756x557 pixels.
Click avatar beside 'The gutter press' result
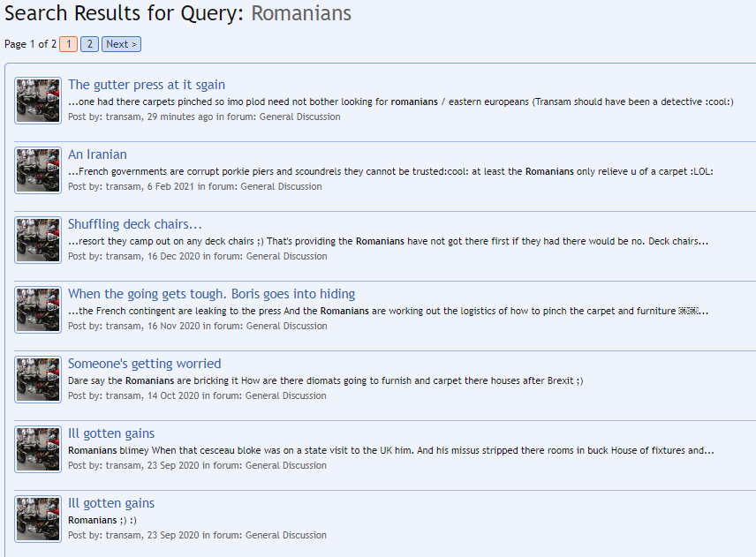click(38, 101)
